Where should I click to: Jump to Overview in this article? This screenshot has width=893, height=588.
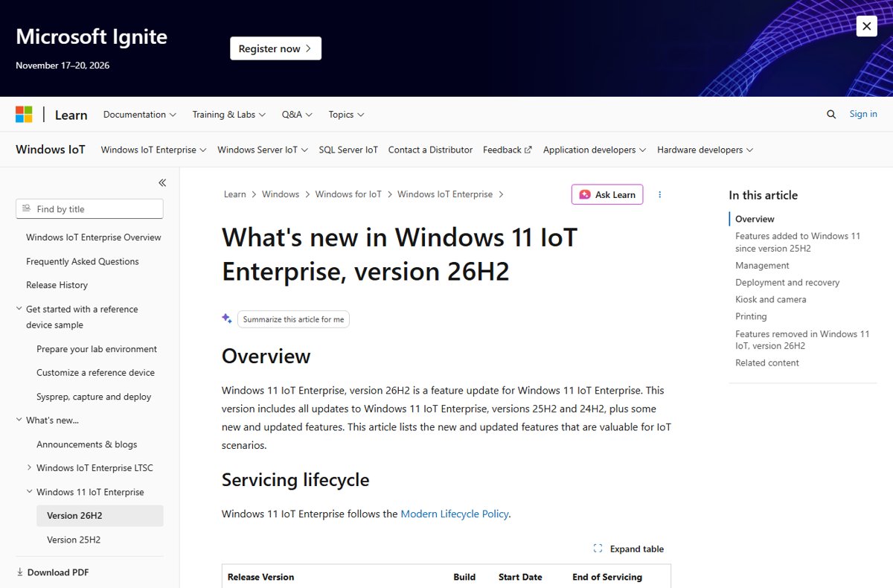[755, 219]
